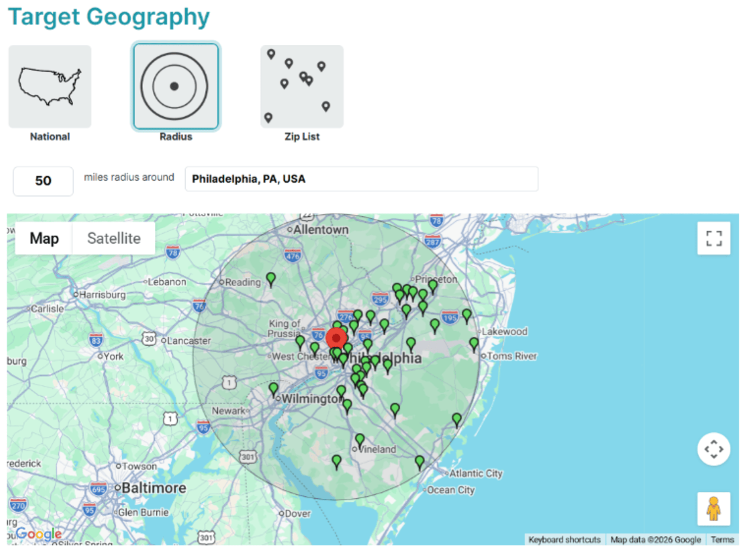This screenshot has width=743, height=560.
Task: Click the map pan control icon
Action: [714, 448]
